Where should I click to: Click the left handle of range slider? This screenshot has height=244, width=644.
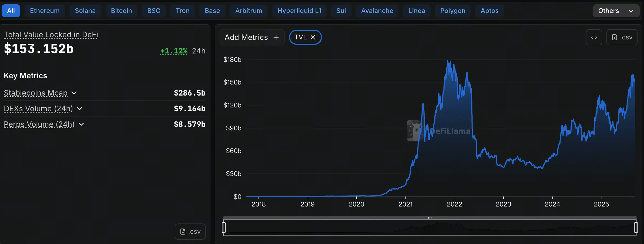point(224,227)
